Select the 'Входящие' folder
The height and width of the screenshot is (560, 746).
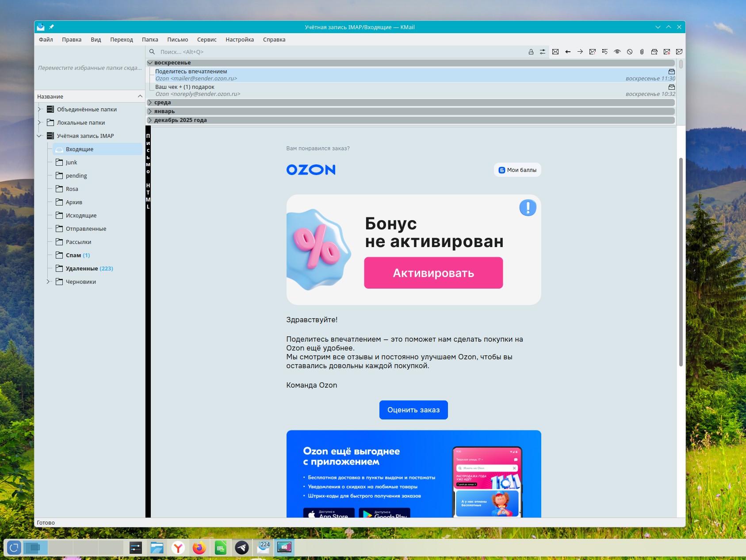click(97, 149)
